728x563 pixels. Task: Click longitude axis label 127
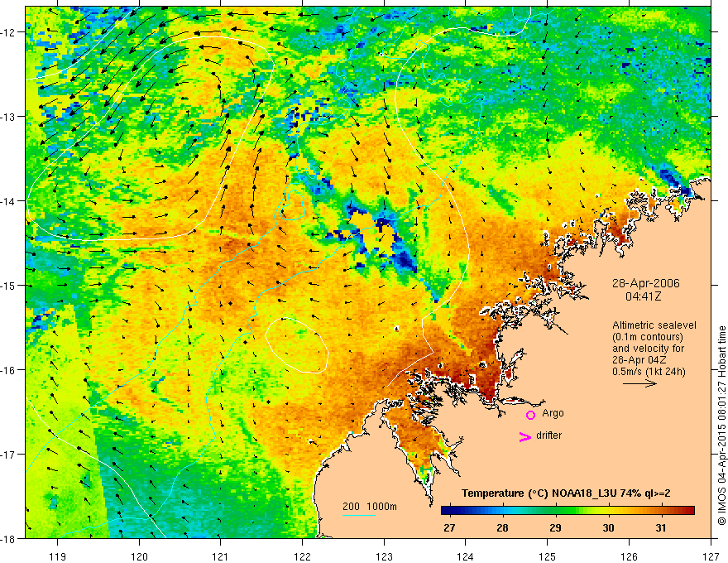711,556
